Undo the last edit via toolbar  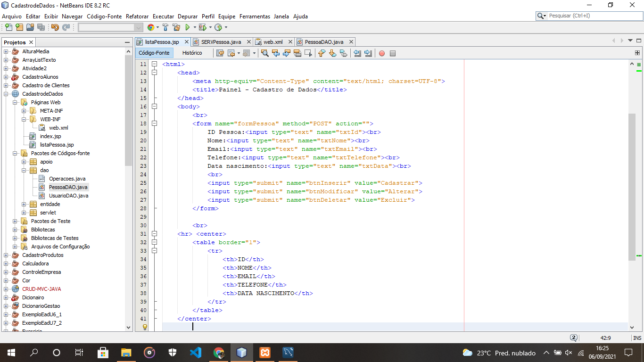(x=55, y=27)
